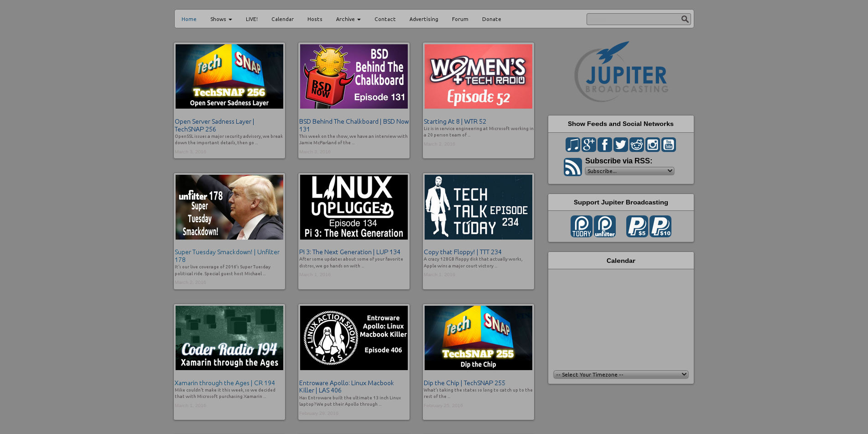
Task: Open the Twitter bird icon
Action: [621, 145]
